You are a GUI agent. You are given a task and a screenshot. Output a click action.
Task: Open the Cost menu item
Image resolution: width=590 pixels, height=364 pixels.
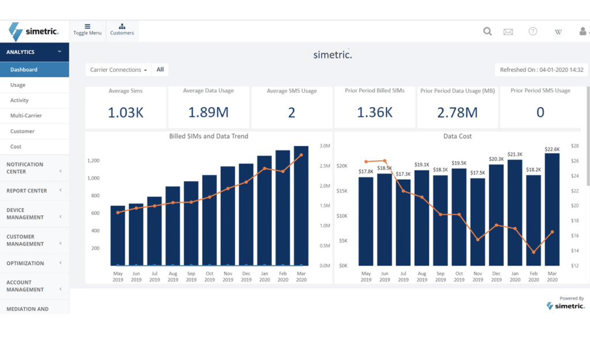click(x=34, y=147)
